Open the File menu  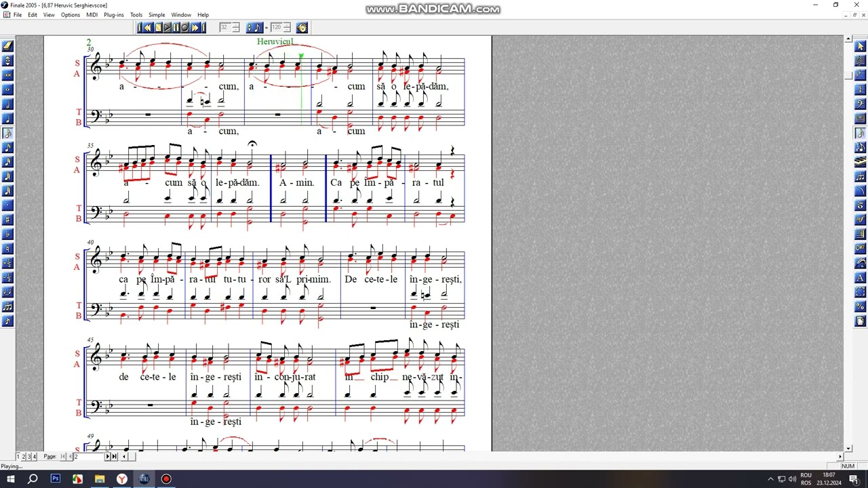[x=18, y=15]
